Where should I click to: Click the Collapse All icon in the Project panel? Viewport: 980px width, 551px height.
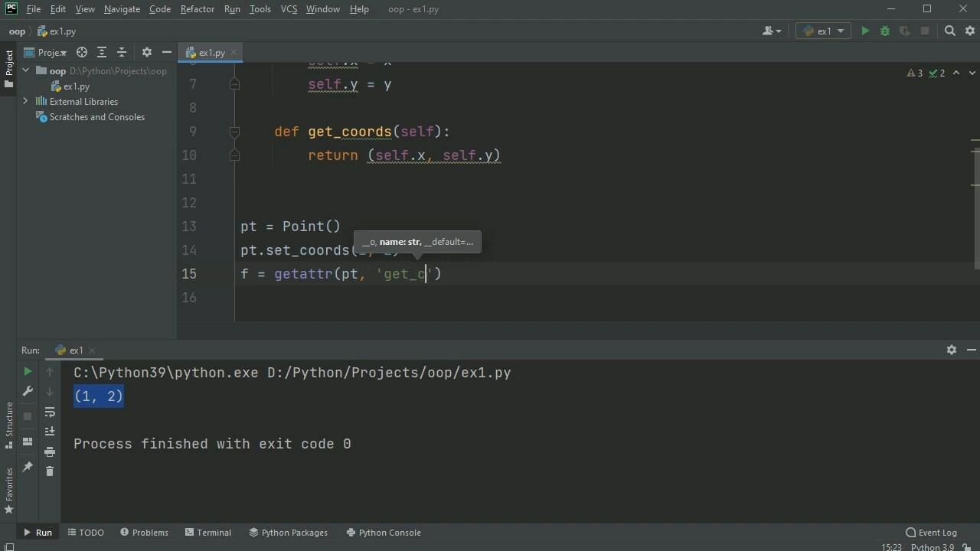tap(122, 53)
